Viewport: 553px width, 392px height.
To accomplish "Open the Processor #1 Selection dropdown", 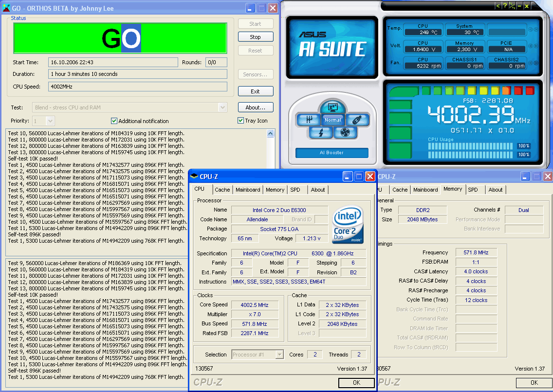I will click(x=279, y=355).
